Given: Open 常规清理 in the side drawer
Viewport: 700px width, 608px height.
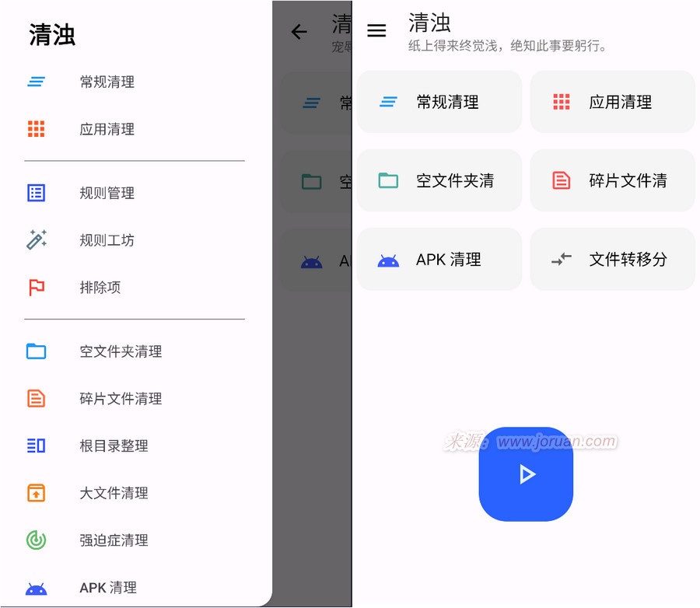Looking at the screenshot, I should coord(107,82).
